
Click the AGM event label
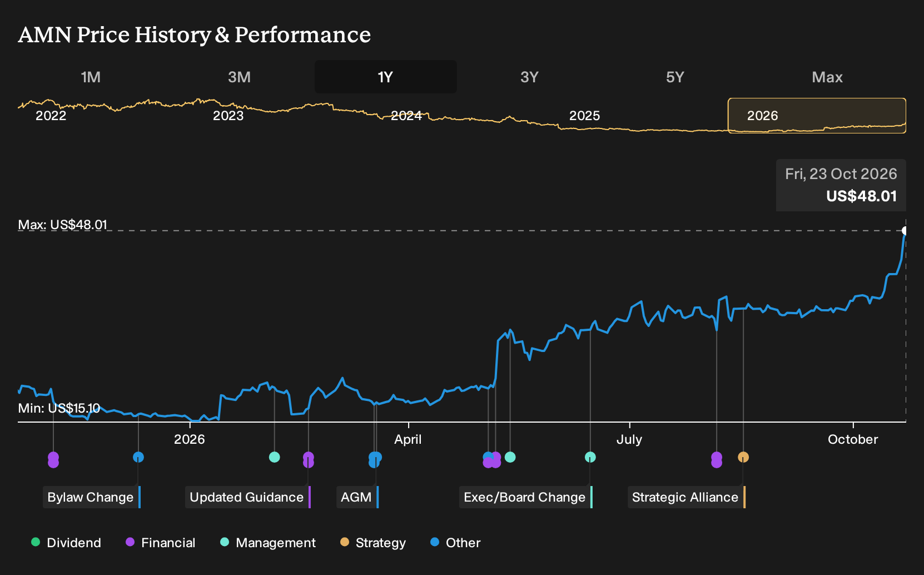coord(357,497)
